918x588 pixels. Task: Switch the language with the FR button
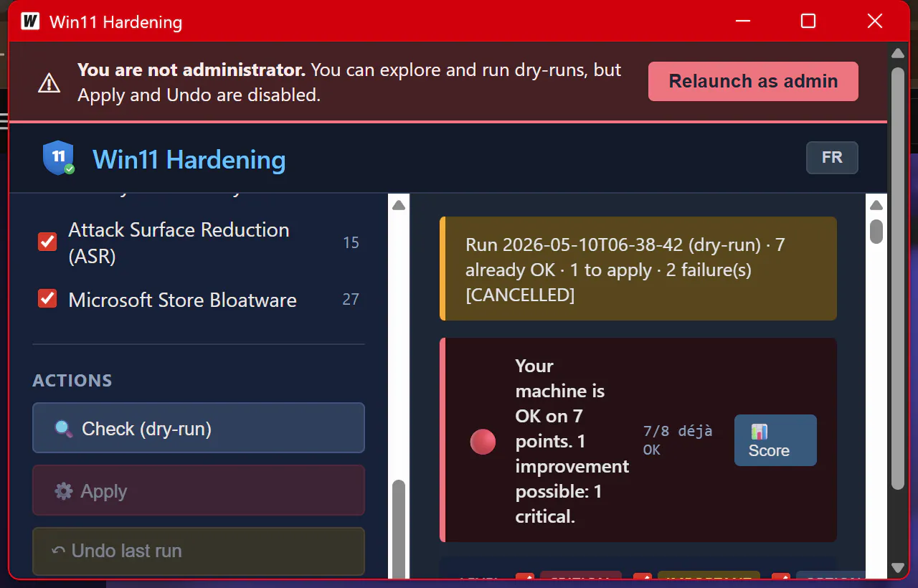[x=832, y=158]
